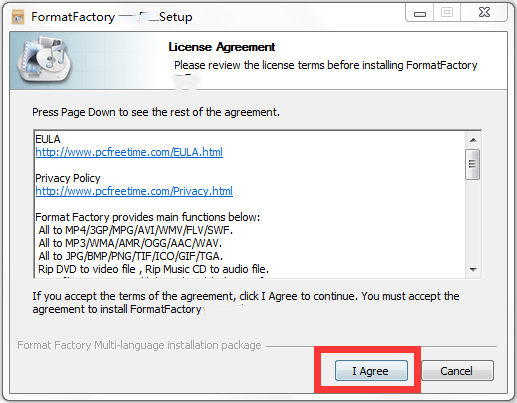
Task: Click the Setup window title text
Action: 112,17
